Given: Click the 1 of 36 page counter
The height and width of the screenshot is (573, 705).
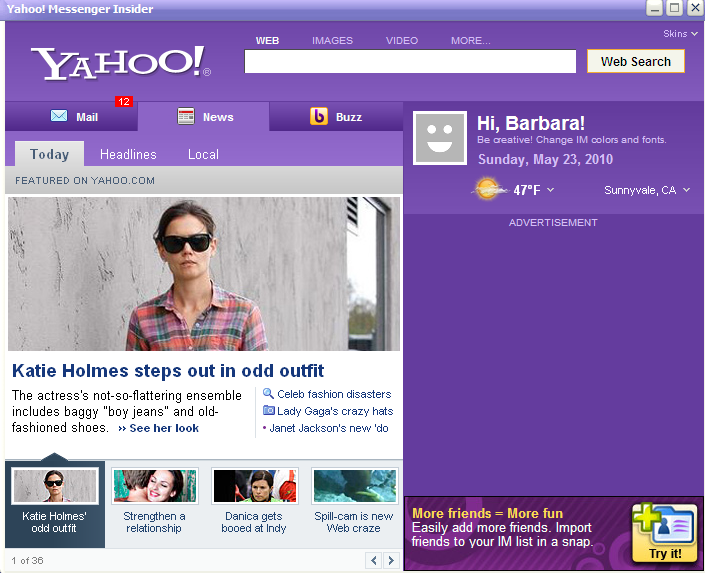Looking at the screenshot, I should pos(27,560).
